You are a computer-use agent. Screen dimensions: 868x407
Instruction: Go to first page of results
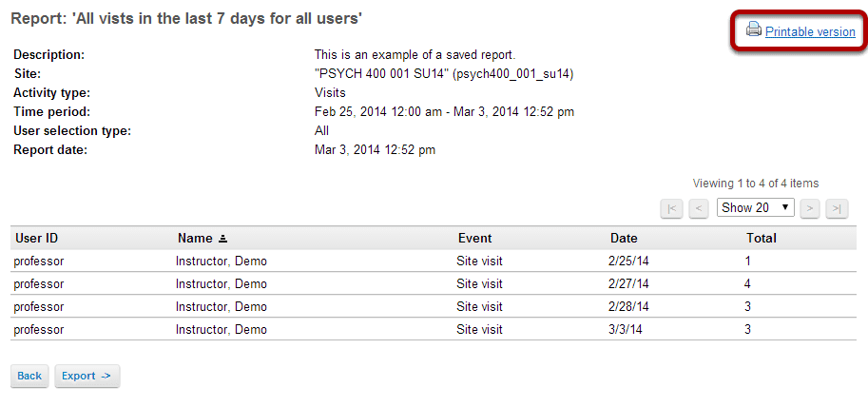point(671,209)
